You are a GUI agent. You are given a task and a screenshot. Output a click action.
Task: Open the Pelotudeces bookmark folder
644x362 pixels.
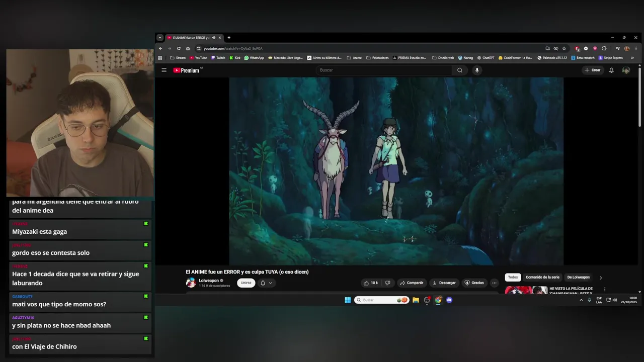377,58
